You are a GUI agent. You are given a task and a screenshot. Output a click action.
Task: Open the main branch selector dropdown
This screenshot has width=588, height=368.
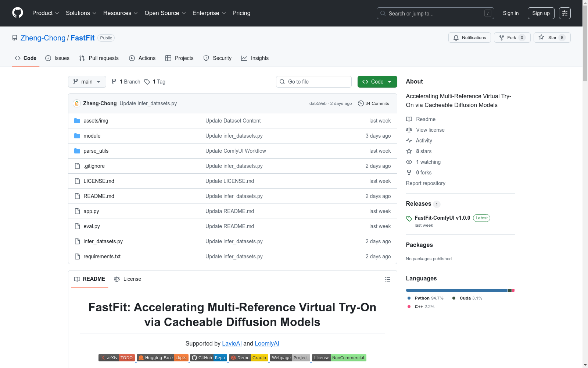point(87,82)
